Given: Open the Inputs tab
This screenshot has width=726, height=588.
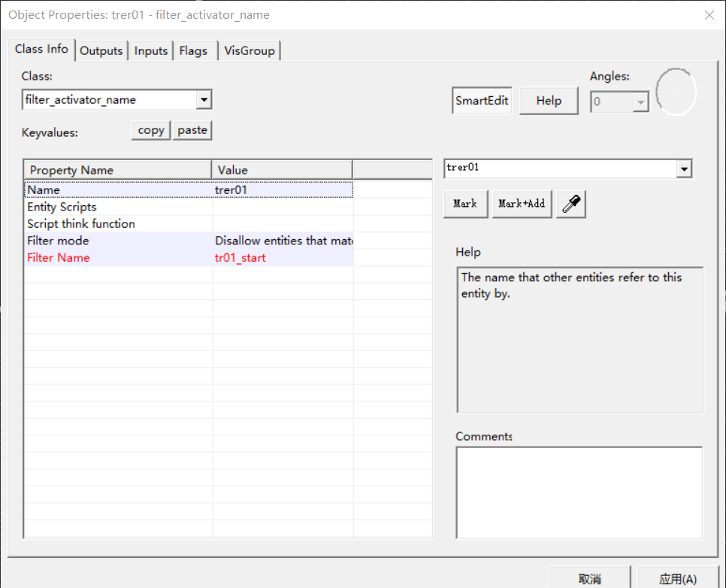Looking at the screenshot, I should point(150,51).
